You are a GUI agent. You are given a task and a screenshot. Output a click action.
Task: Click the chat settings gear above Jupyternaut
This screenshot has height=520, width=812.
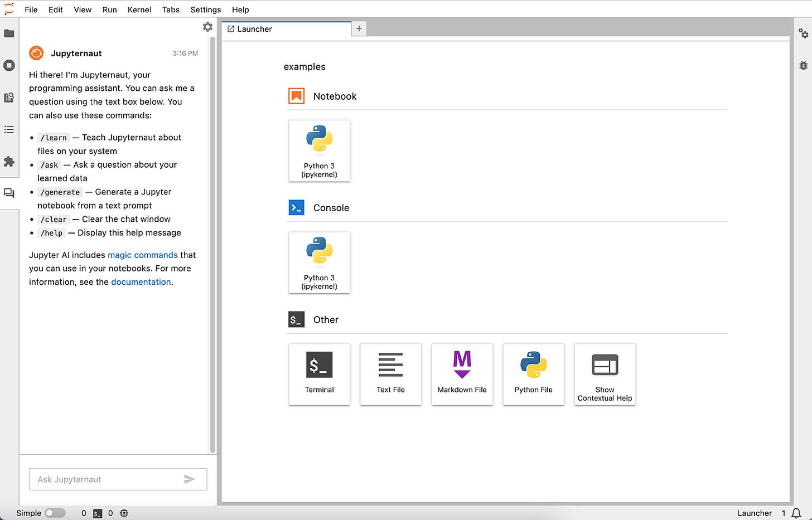[207, 26]
